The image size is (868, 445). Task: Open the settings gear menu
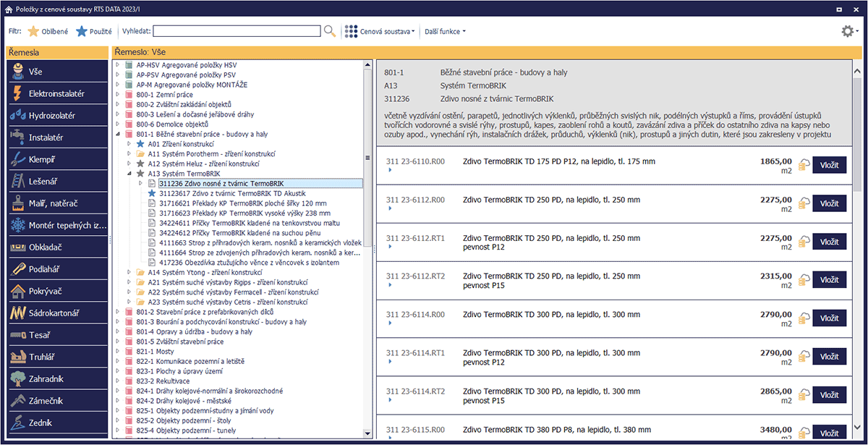point(850,31)
